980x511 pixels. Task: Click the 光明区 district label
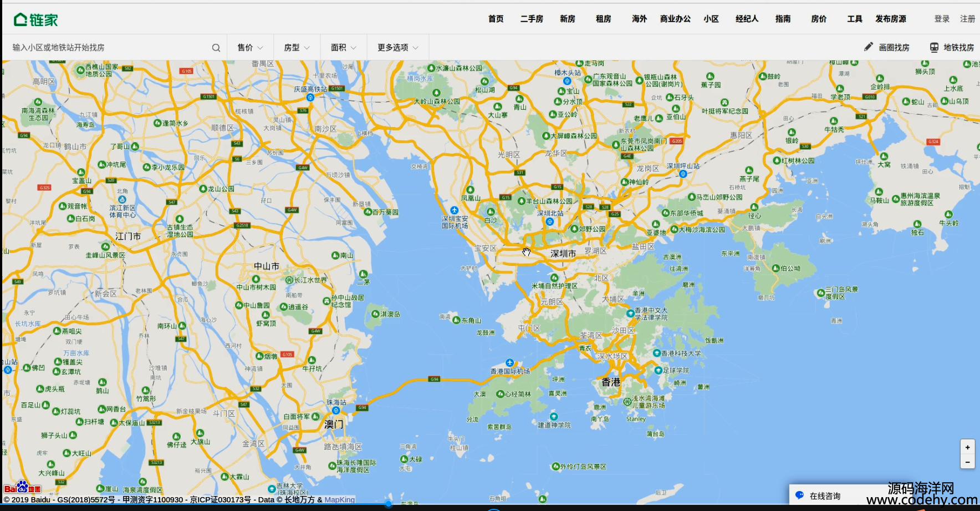509,155
